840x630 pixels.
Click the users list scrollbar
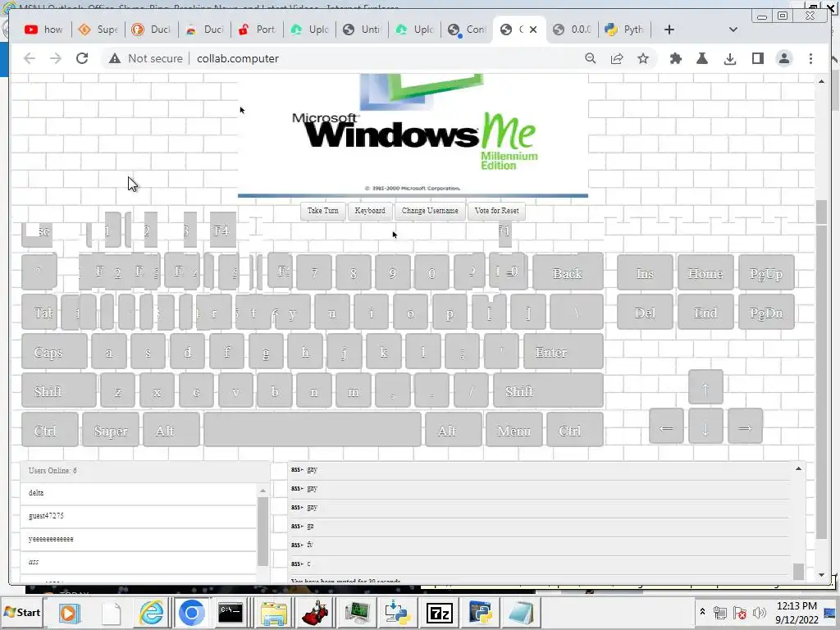point(262,532)
